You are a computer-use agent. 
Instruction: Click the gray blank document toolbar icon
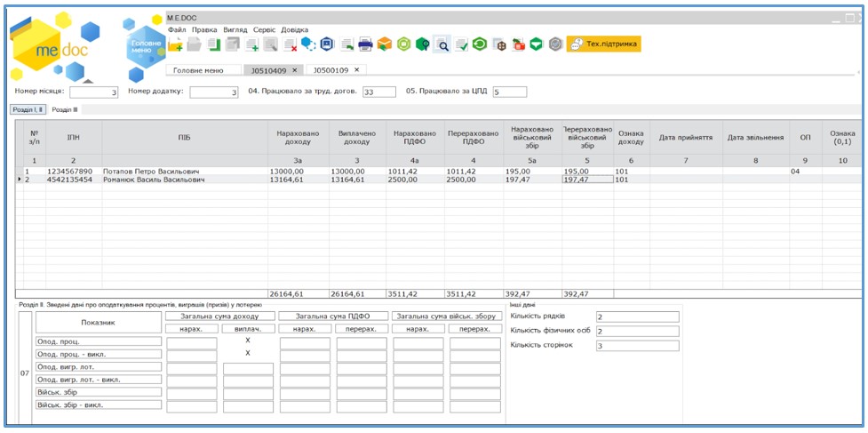pyautogui.click(x=194, y=44)
